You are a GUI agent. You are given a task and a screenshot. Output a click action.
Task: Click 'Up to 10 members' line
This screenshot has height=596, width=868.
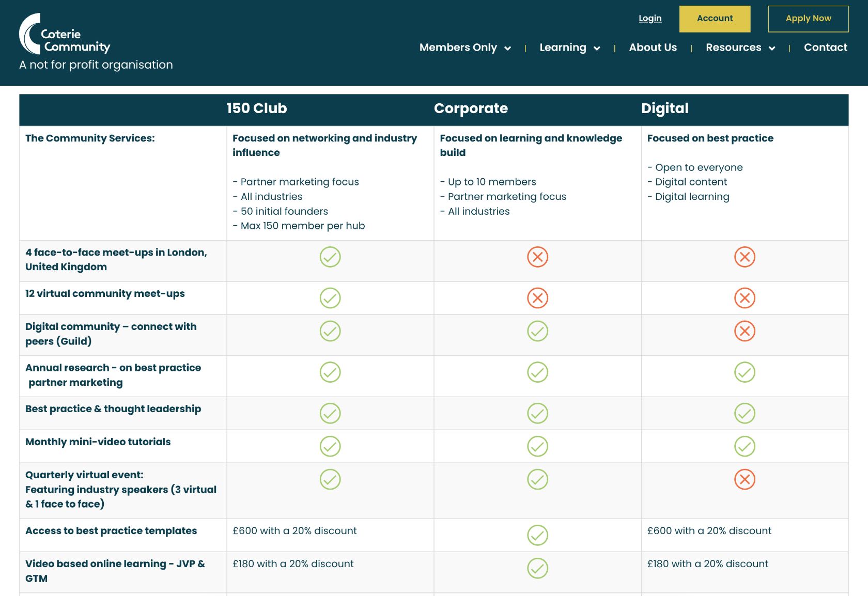(x=488, y=182)
